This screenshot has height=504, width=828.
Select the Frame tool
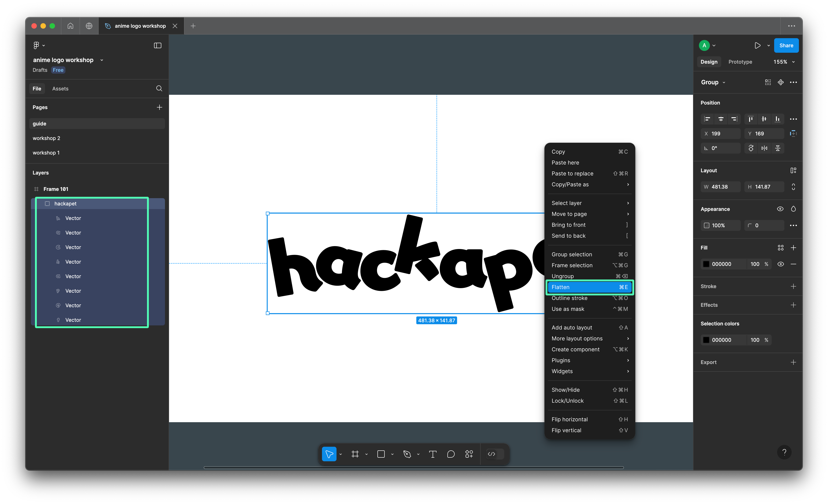[355, 454]
